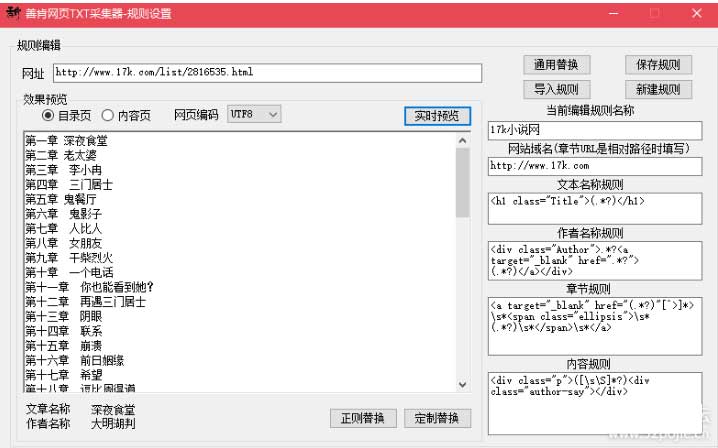
Task: Click the preview list scrollbar thumb
Action: 462,182
